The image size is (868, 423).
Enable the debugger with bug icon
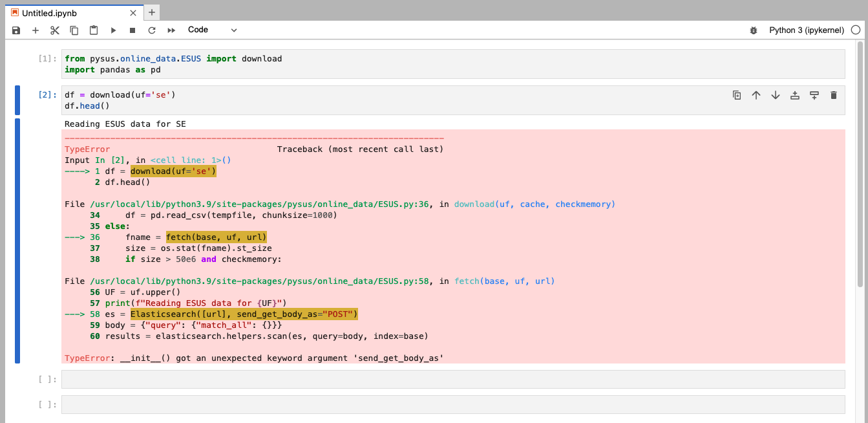click(x=753, y=30)
